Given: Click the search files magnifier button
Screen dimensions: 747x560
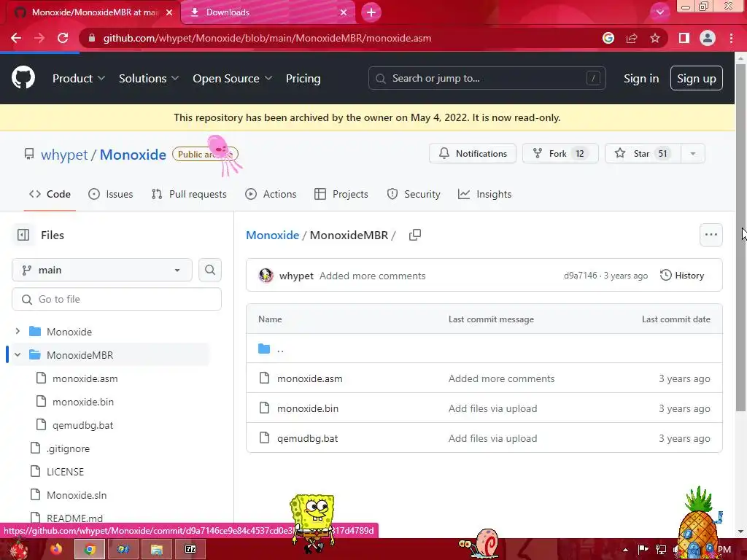Looking at the screenshot, I should pyautogui.click(x=209, y=270).
